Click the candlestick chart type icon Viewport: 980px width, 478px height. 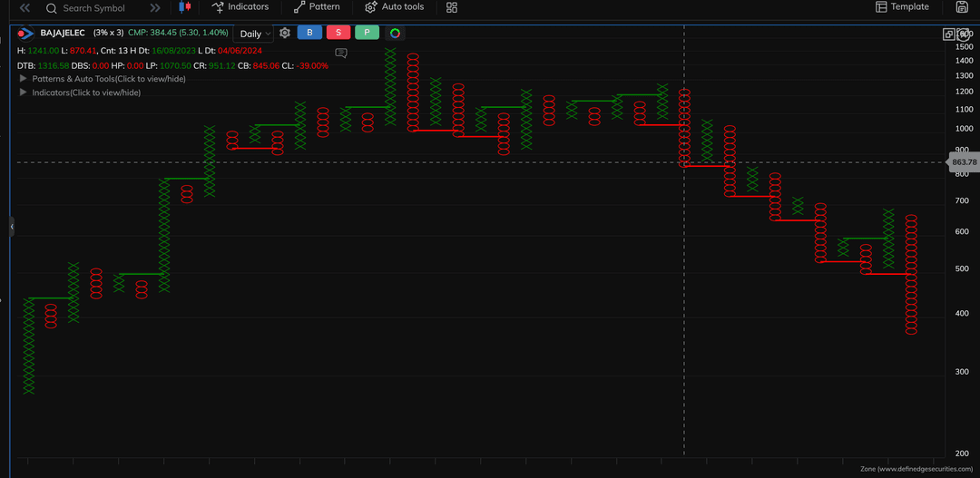(185, 7)
